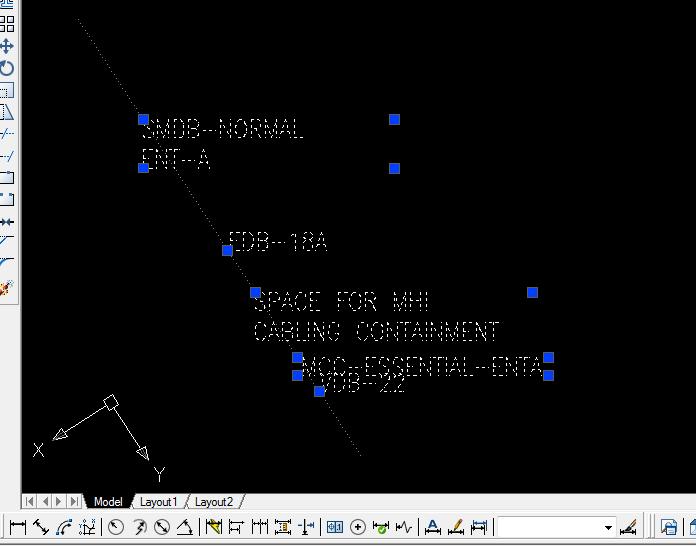Open the Dimension Style manager icon
The width and height of the screenshot is (696, 546).
[628, 527]
